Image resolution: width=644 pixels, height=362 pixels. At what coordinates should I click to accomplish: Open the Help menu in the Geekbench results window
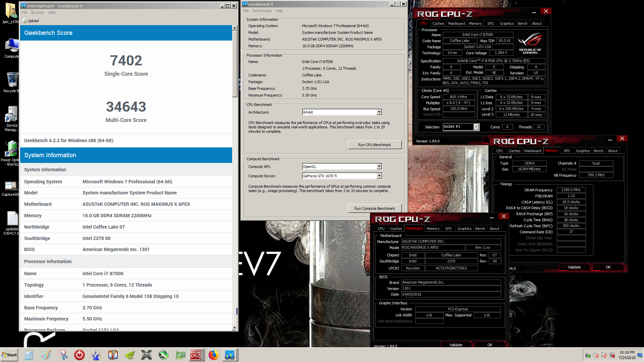(52, 12)
